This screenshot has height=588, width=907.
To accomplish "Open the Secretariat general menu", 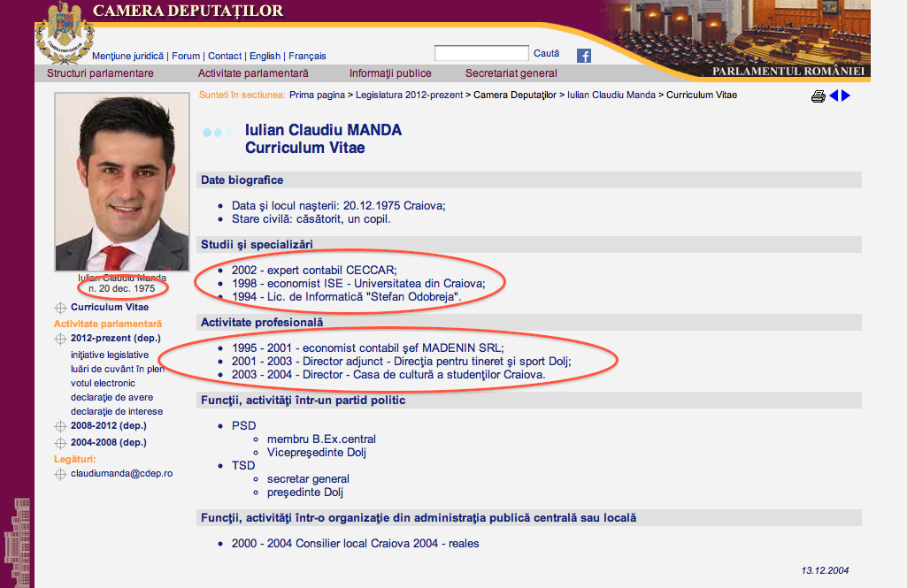I will tap(511, 73).
